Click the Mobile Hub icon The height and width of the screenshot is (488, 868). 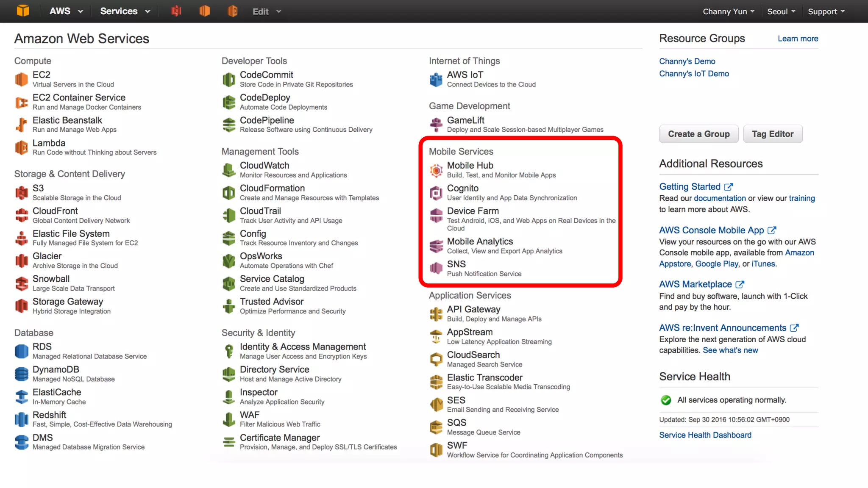pos(436,170)
